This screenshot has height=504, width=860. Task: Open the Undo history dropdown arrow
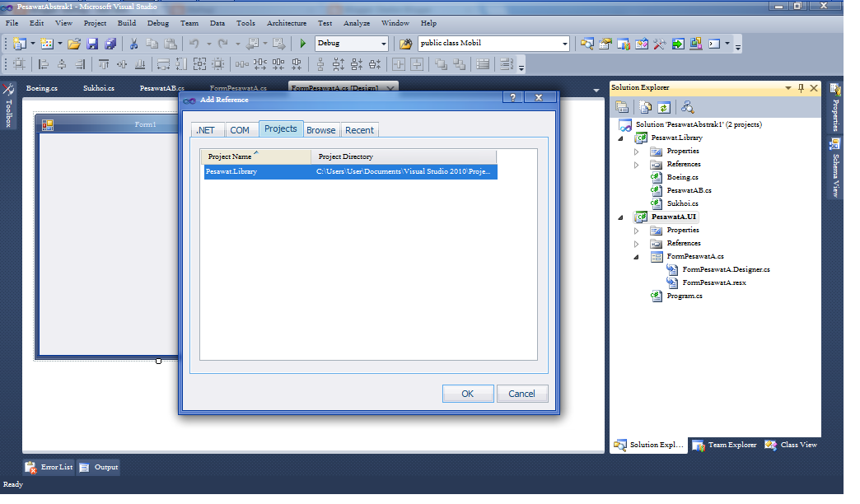208,44
